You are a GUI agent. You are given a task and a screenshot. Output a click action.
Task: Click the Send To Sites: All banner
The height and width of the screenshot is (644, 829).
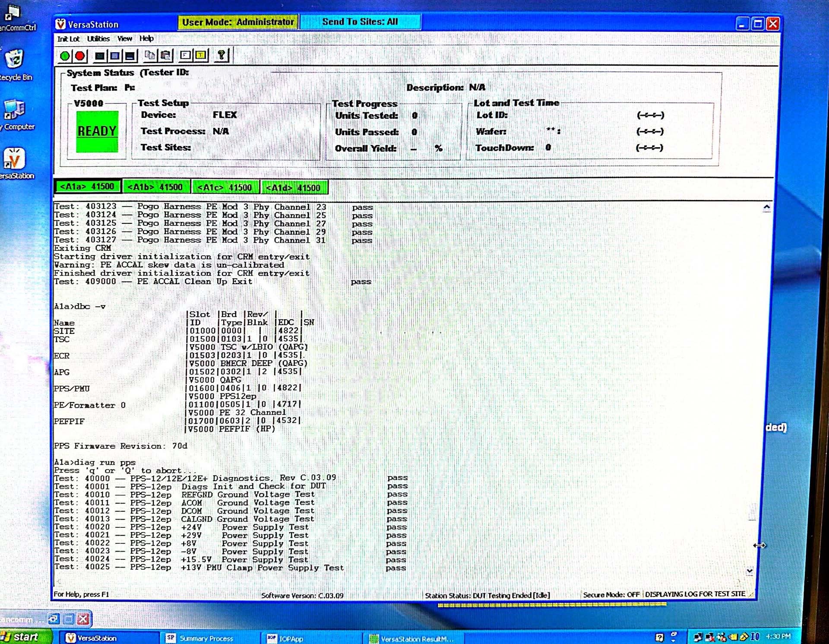pyautogui.click(x=360, y=22)
